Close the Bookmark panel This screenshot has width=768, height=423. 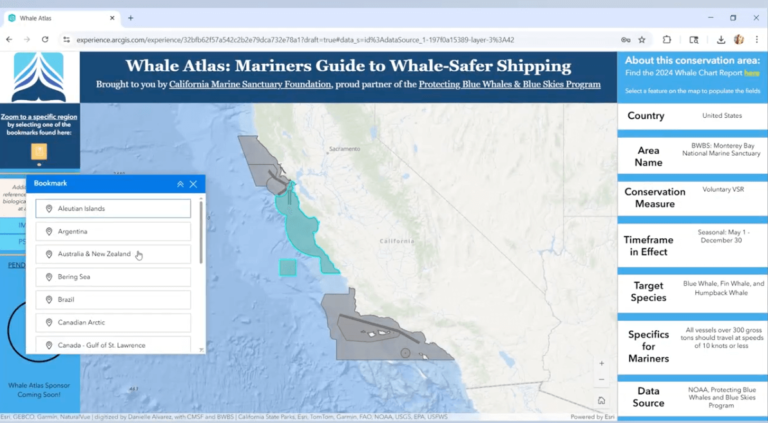click(193, 184)
